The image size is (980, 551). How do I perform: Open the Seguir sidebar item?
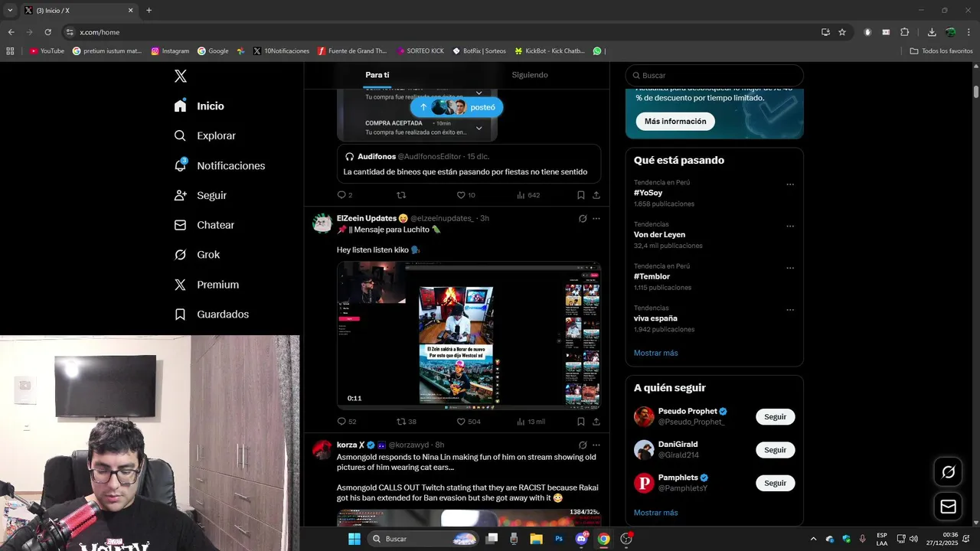[200, 195]
